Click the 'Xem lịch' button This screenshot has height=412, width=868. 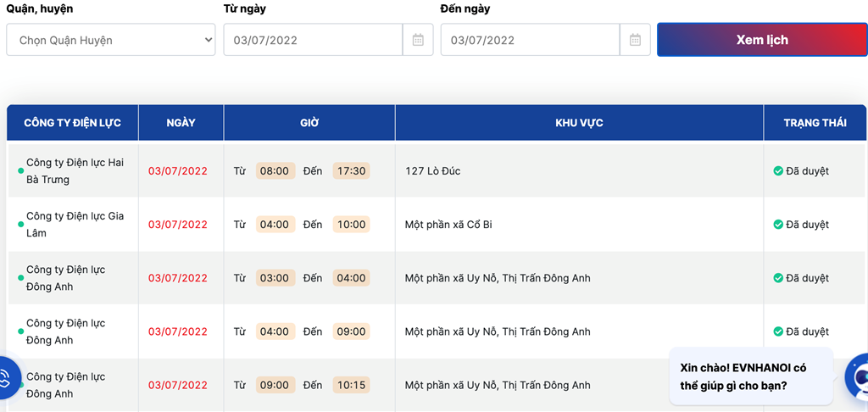(x=762, y=40)
